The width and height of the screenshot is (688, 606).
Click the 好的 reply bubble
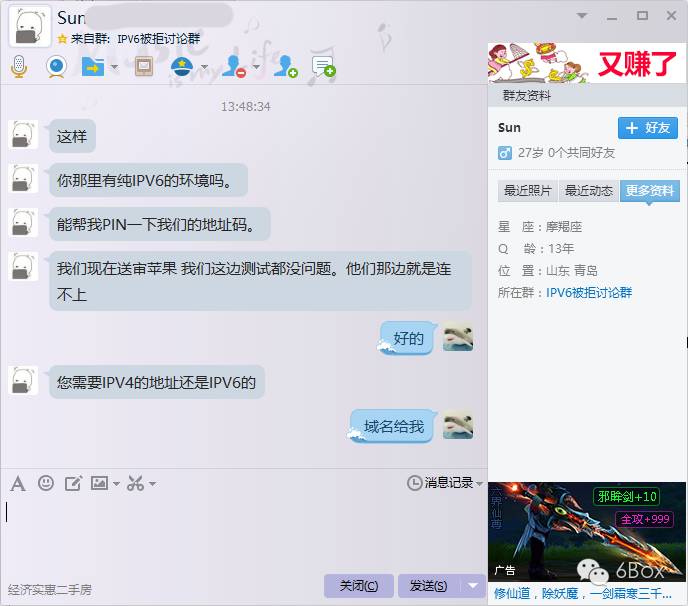pyautogui.click(x=408, y=338)
